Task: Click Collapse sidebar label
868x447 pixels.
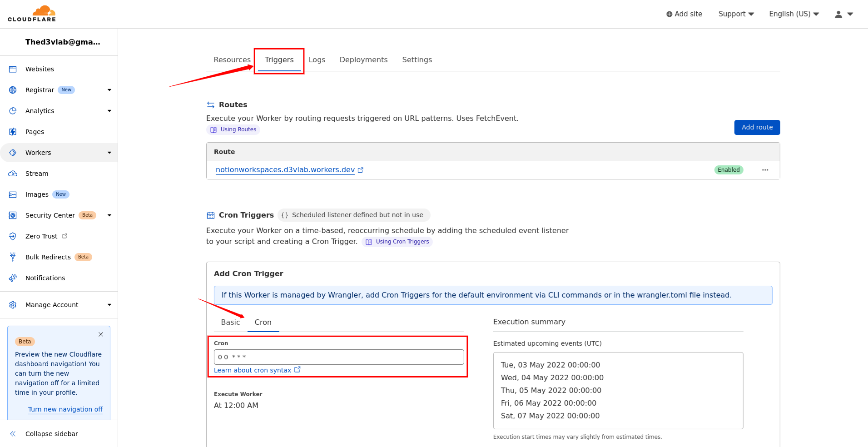Action: tap(52, 434)
